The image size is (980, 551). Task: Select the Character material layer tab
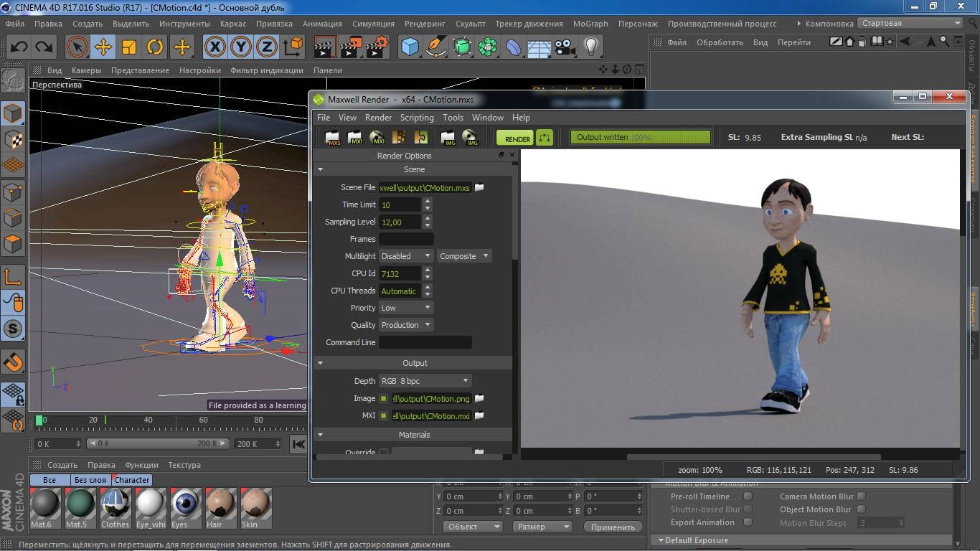click(132, 480)
